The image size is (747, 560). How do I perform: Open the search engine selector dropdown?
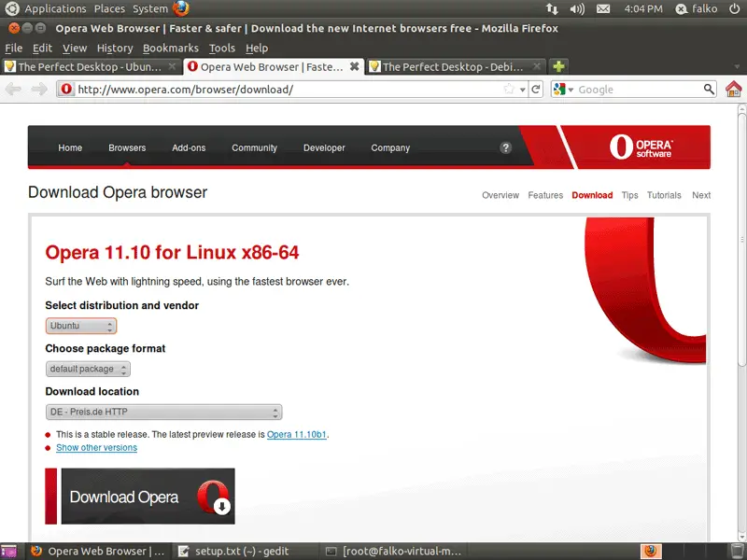pyautogui.click(x=564, y=89)
